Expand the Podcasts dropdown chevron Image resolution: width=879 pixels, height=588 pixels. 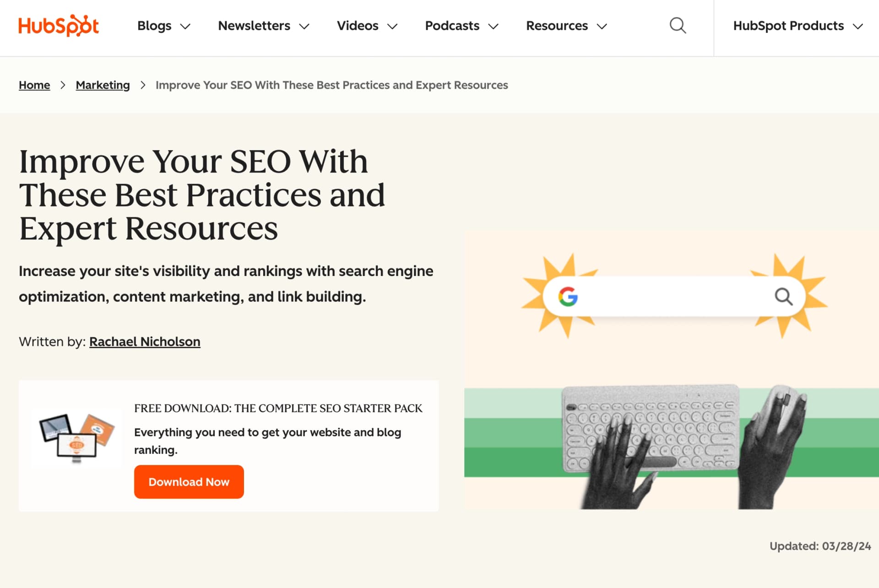[493, 27]
